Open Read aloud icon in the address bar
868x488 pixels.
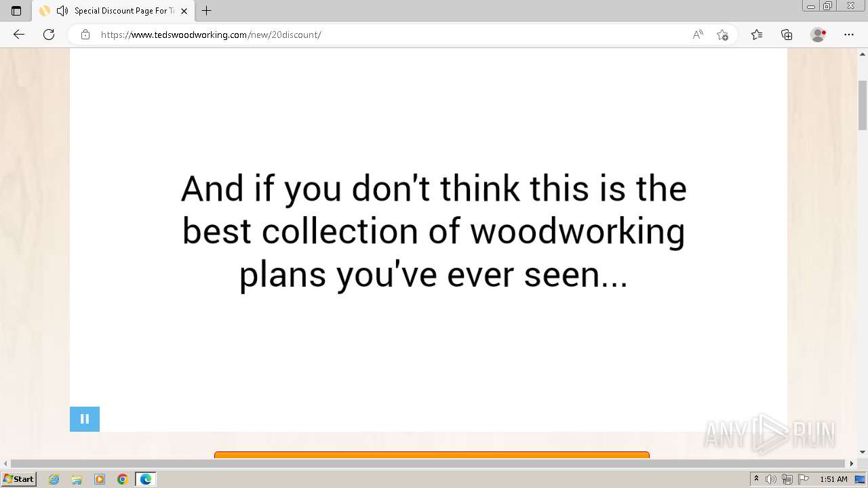coord(698,35)
